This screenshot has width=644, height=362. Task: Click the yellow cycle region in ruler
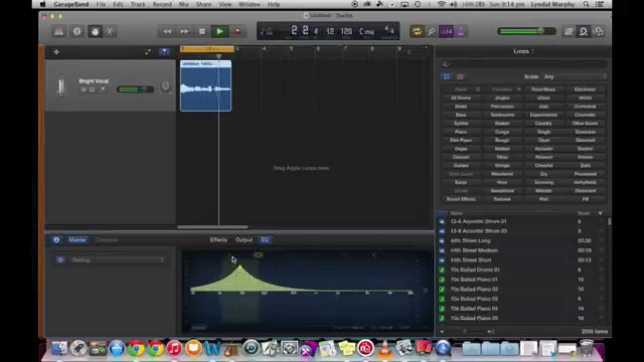[207, 49]
